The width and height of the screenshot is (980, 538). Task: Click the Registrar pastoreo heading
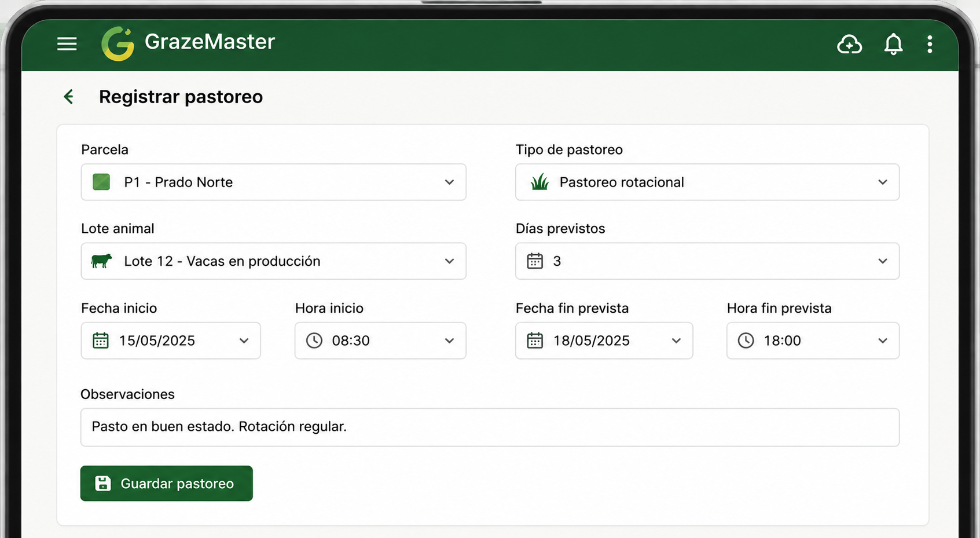tap(181, 97)
